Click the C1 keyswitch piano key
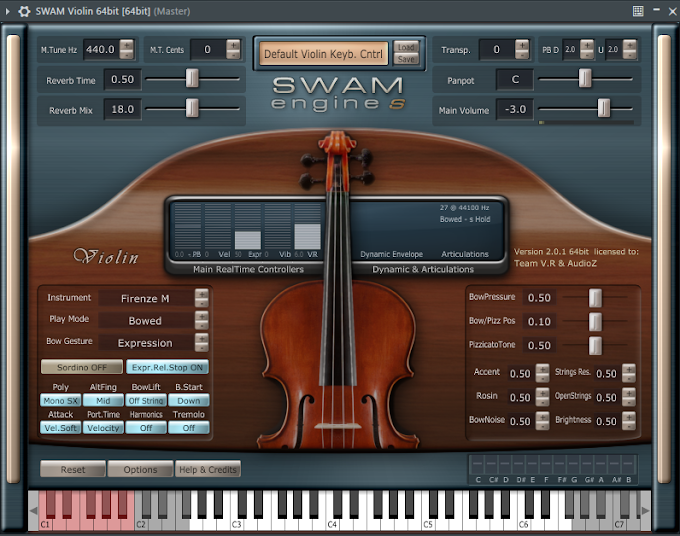This screenshot has width=680, height=536. click(x=43, y=523)
